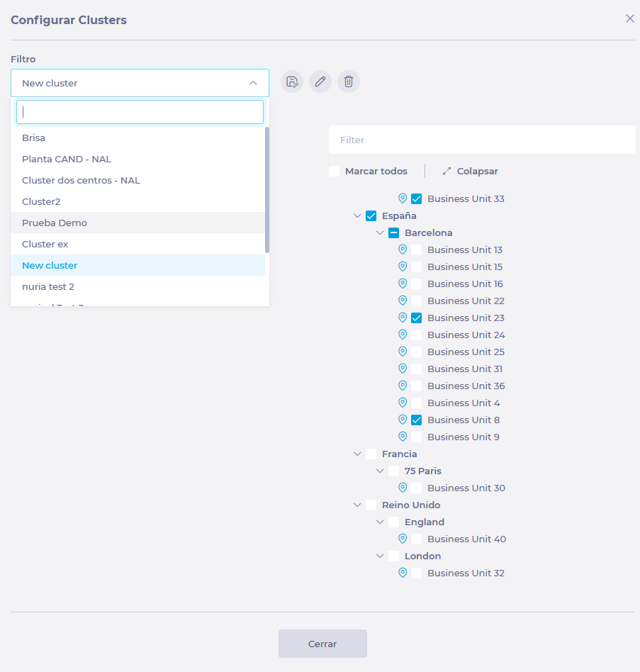
Task: Click the location pin beside Business Unit 40
Action: pyautogui.click(x=403, y=539)
